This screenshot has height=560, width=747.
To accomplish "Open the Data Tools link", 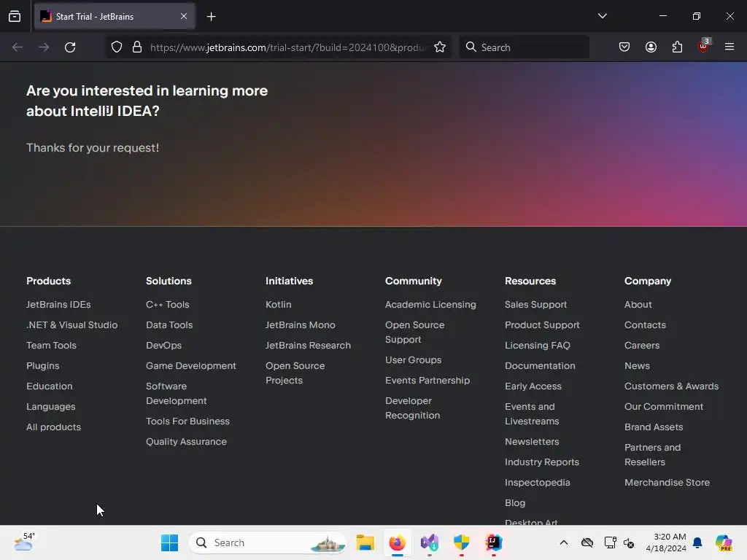I will pyautogui.click(x=169, y=324).
